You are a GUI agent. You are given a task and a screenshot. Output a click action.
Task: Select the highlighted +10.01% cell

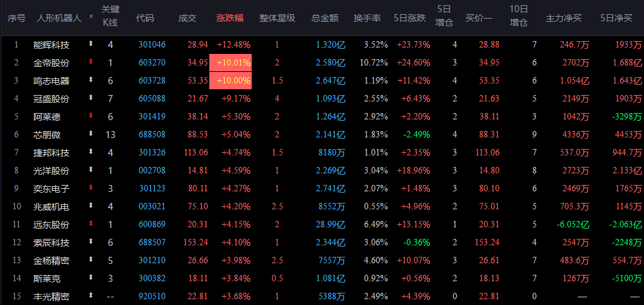231,63
